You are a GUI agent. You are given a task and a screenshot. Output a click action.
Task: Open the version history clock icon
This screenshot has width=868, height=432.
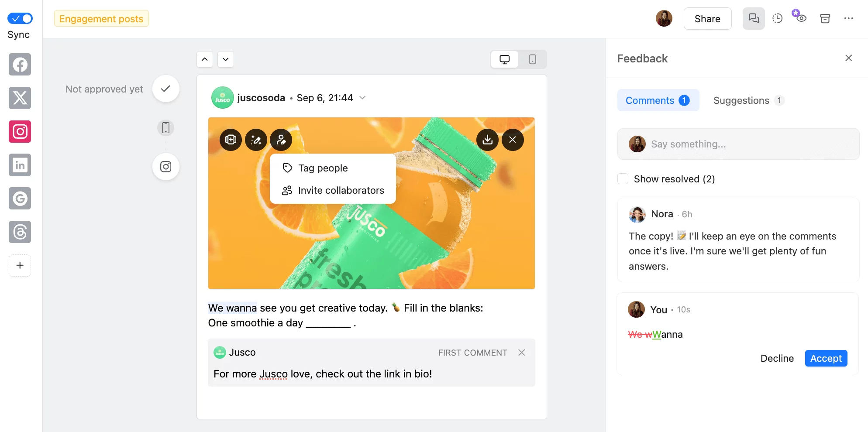click(x=777, y=18)
